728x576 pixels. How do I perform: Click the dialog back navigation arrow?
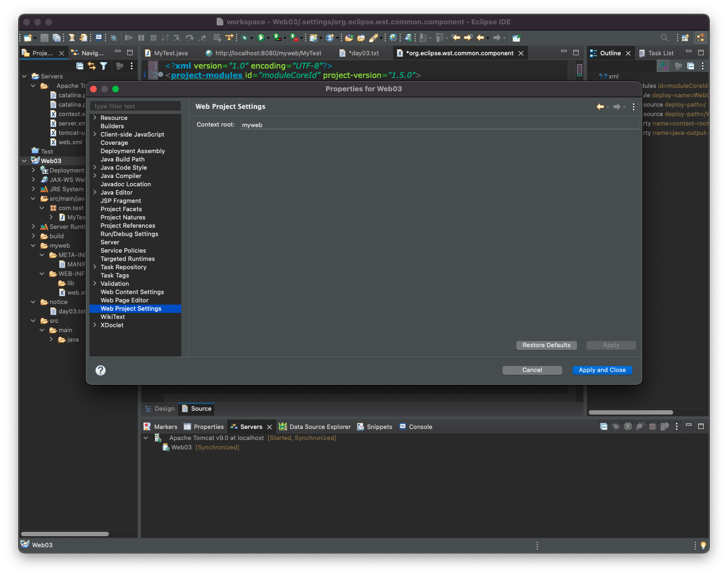pos(600,107)
